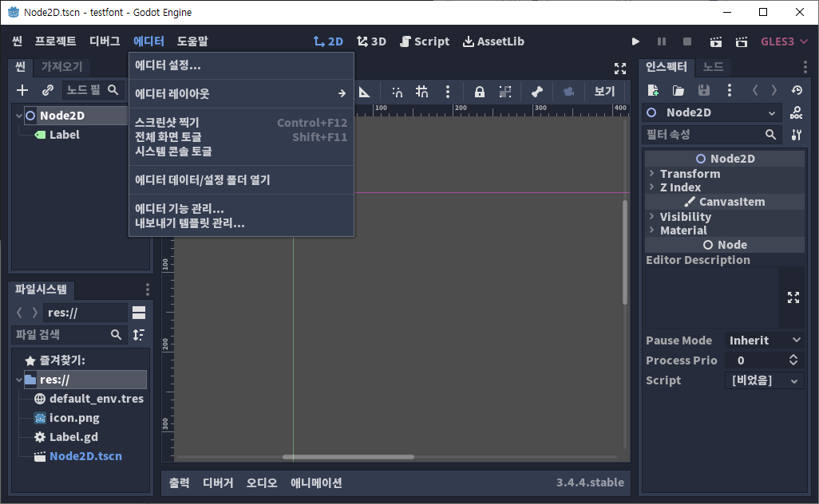
Task: Load a resource in inspector
Action: click(679, 90)
